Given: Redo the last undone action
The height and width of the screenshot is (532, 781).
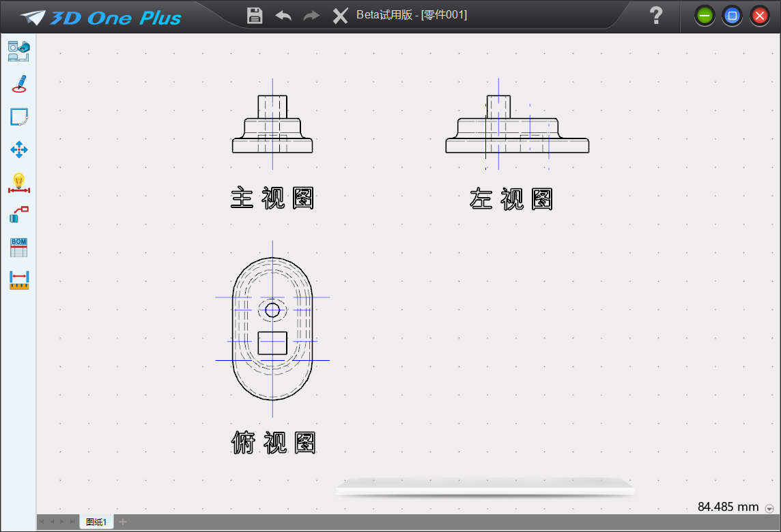Looking at the screenshot, I should 311,16.
